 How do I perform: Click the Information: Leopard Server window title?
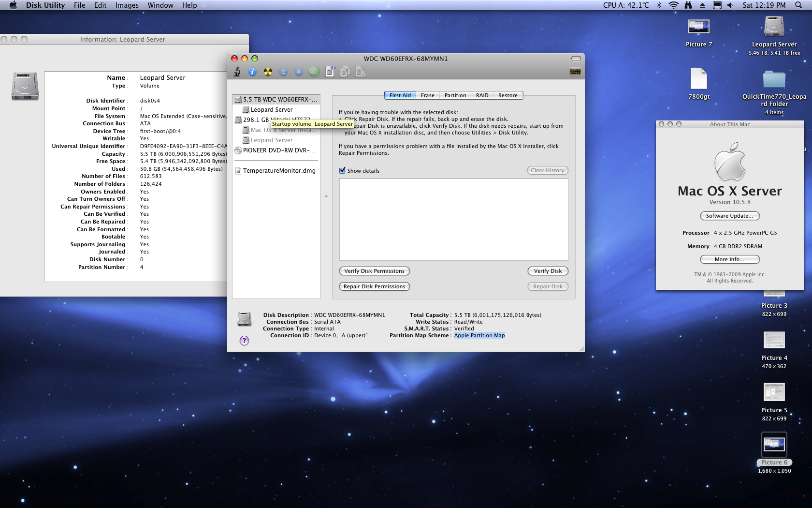[123, 39]
